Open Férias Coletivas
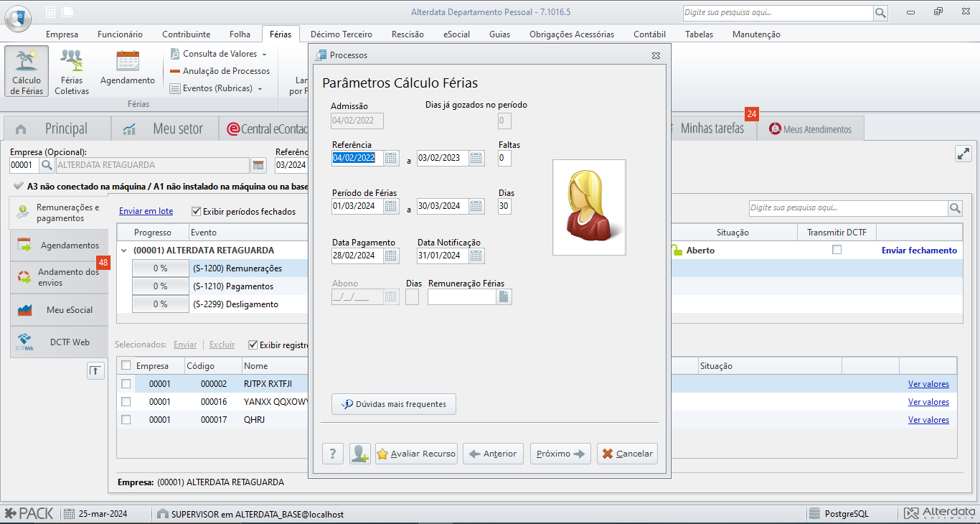980x524 pixels. tap(72, 71)
